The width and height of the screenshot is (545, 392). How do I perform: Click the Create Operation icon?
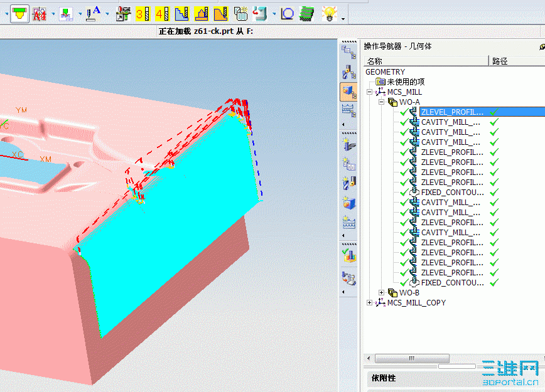348,144
